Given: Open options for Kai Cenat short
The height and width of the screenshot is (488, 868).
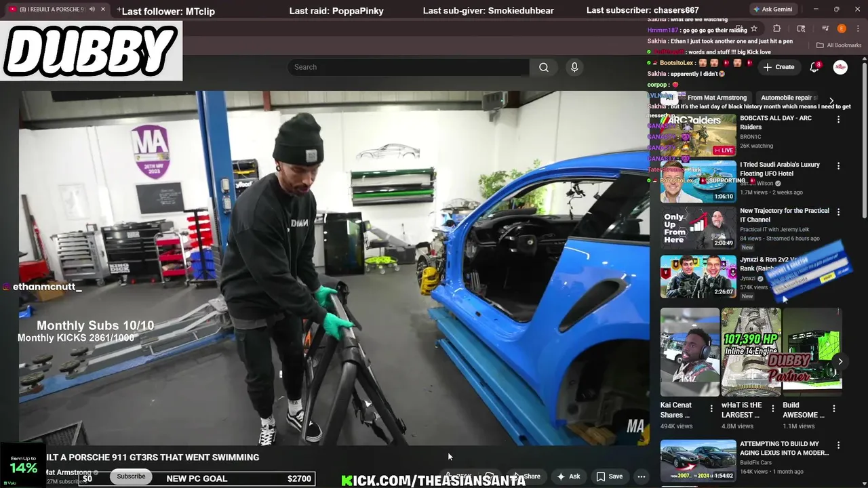Looking at the screenshot, I should [711, 408].
